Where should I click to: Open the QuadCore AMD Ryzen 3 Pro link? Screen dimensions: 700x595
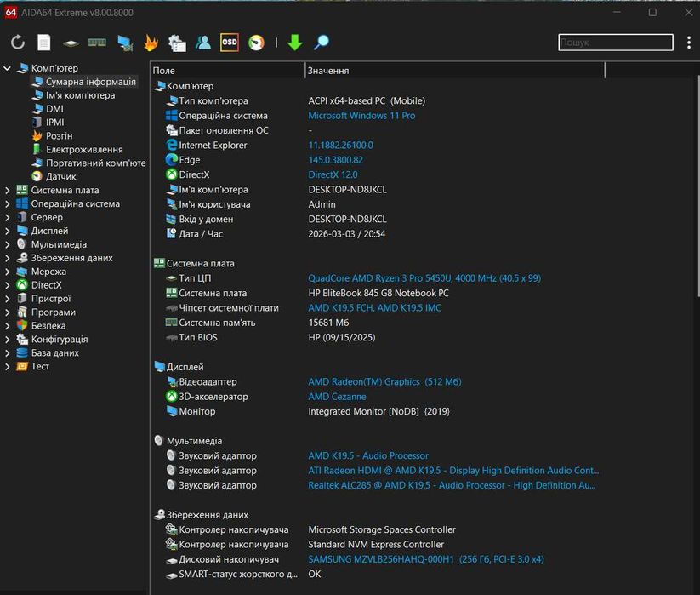click(424, 278)
